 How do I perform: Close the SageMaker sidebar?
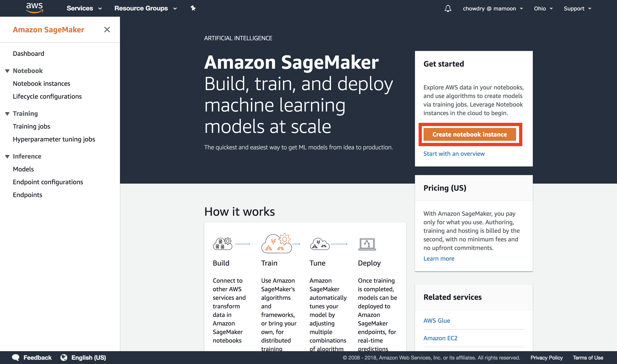(x=107, y=30)
